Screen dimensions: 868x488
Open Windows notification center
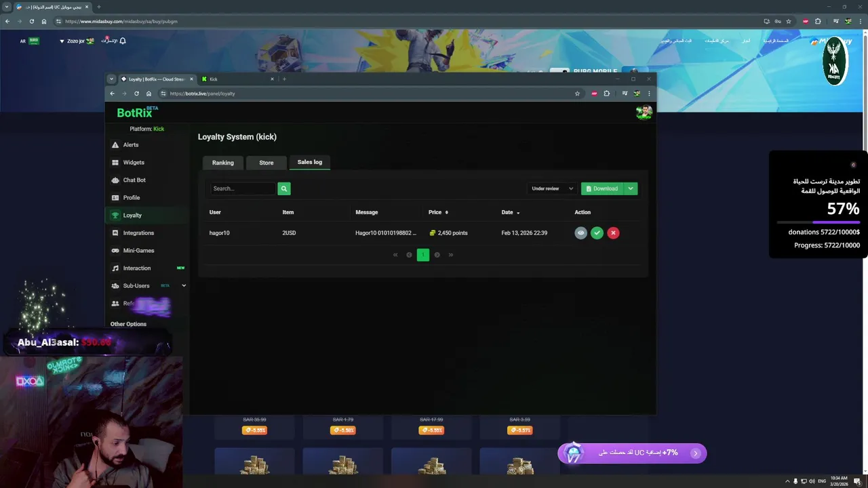pos(857,481)
